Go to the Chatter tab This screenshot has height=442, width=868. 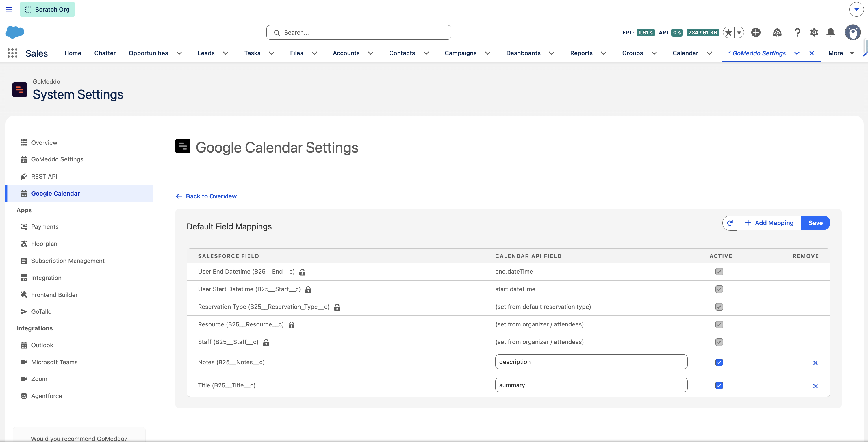tap(105, 53)
